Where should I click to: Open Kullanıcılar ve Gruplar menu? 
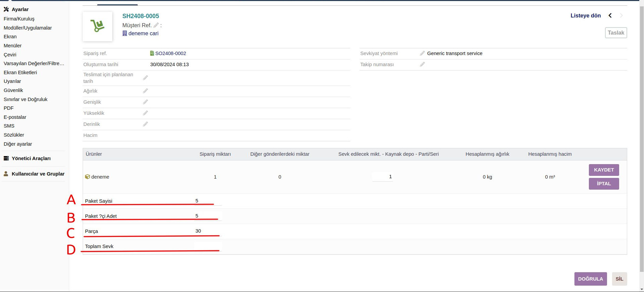point(38,174)
